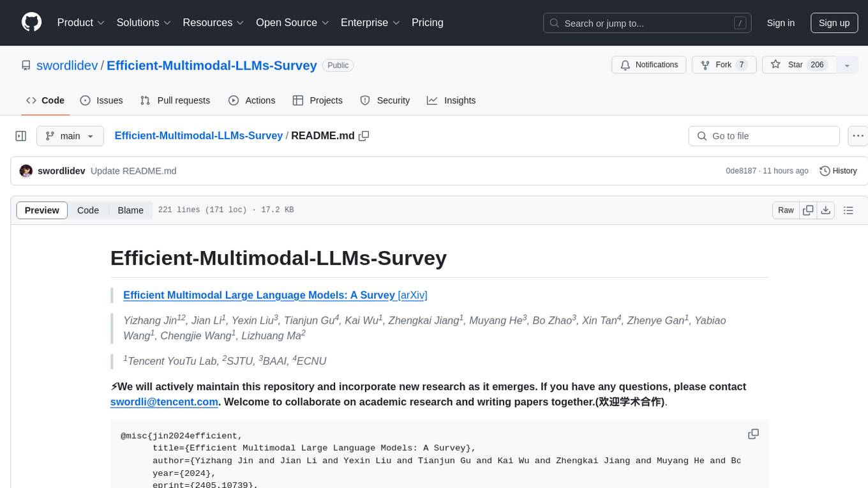Image resolution: width=868 pixels, height=488 pixels.
Task: Switch to the Code tab
Action: (x=45, y=100)
